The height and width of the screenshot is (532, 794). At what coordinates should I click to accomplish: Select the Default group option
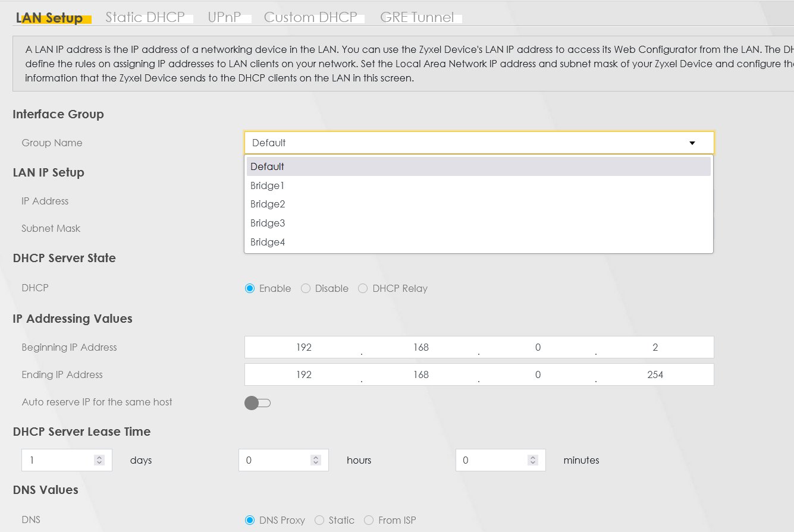pos(268,166)
